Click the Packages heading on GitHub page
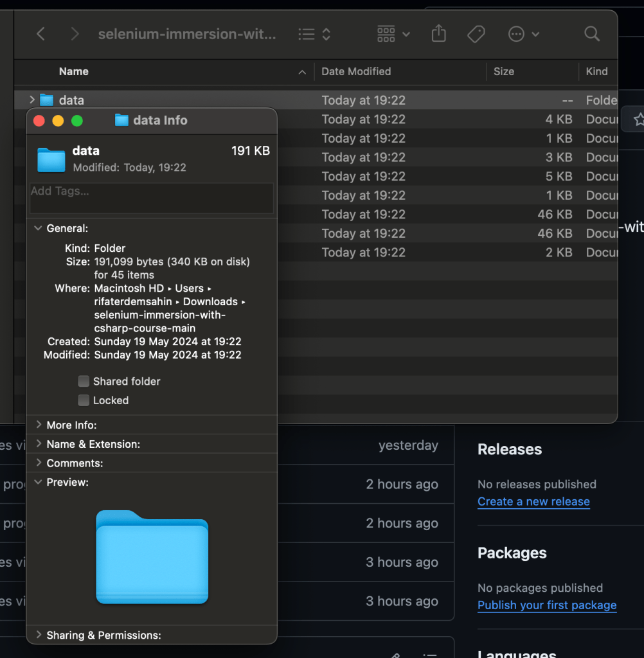This screenshot has width=644, height=658. (512, 553)
